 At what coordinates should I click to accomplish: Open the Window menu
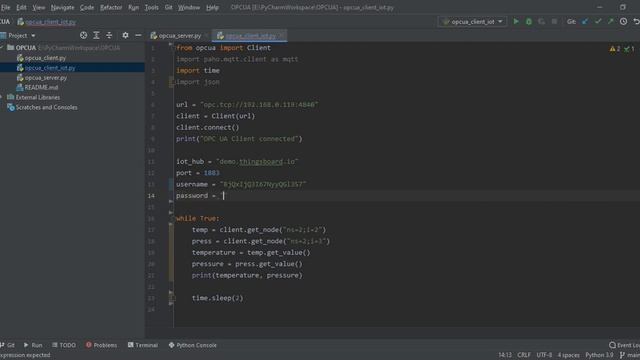coord(189,7)
